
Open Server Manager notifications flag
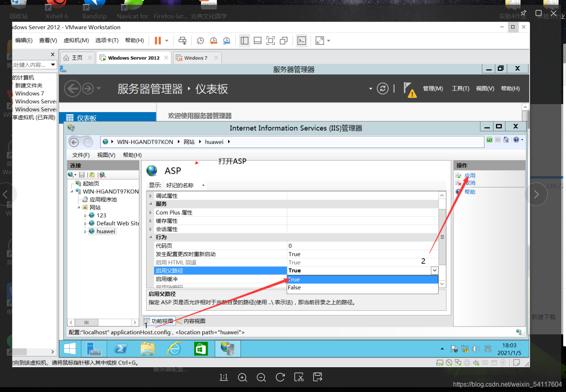(409, 89)
